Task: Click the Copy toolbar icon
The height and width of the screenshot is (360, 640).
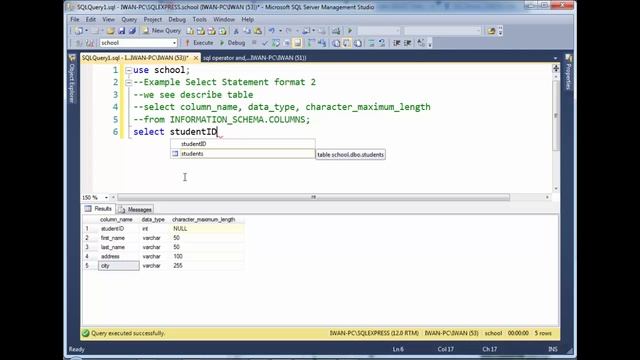Action: pyautogui.click(x=247, y=31)
